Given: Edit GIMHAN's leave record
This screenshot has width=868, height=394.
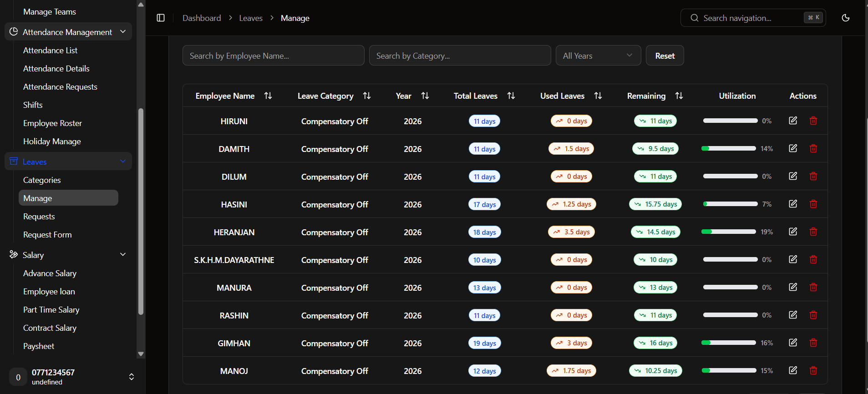Looking at the screenshot, I should [x=793, y=343].
